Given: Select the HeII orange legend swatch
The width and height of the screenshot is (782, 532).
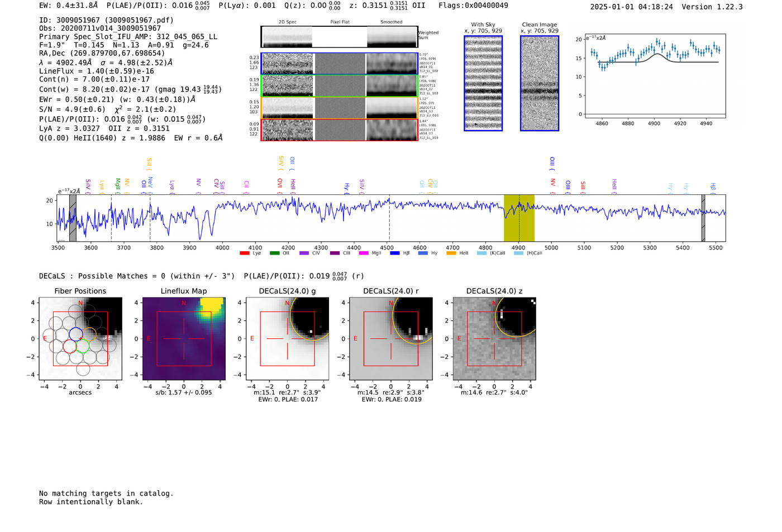Looking at the screenshot, I should pos(451,253).
